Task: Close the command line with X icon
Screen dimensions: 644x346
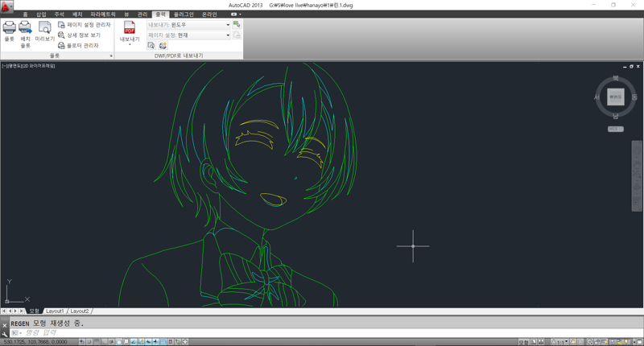Action: [x=5, y=325]
